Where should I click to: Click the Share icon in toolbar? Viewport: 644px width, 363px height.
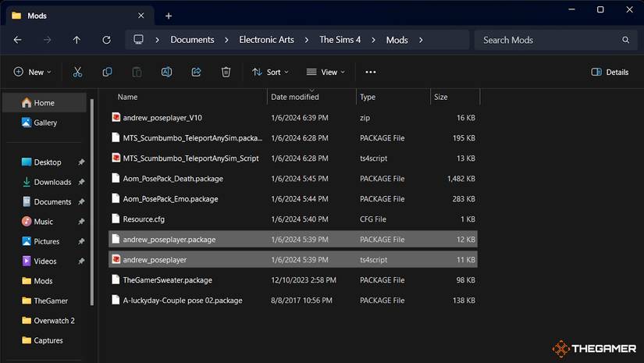pyautogui.click(x=196, y=72)
